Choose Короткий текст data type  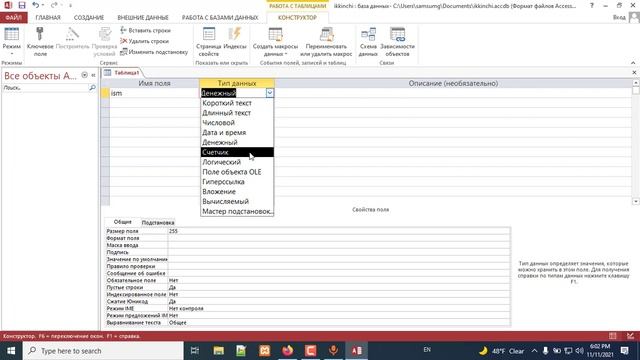pyautogui.click(x=237, y=103)
